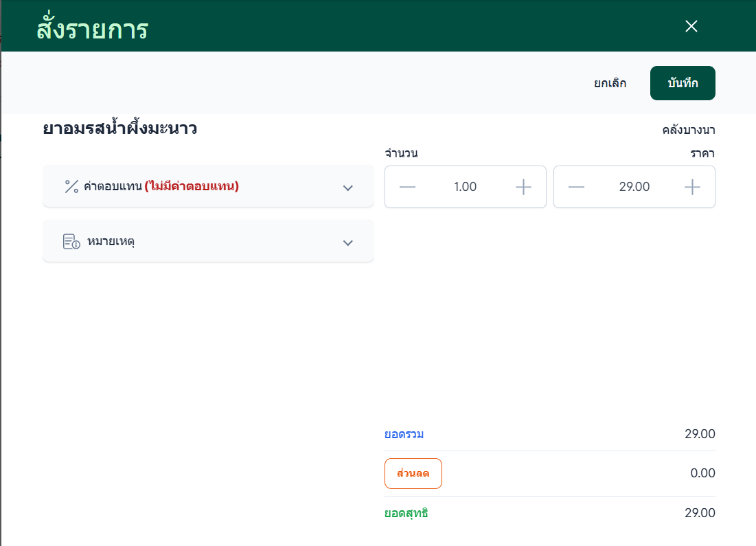Screen dimensions: 756x546
Task: Open the ส่วนลด discount button
Action: 413,473
